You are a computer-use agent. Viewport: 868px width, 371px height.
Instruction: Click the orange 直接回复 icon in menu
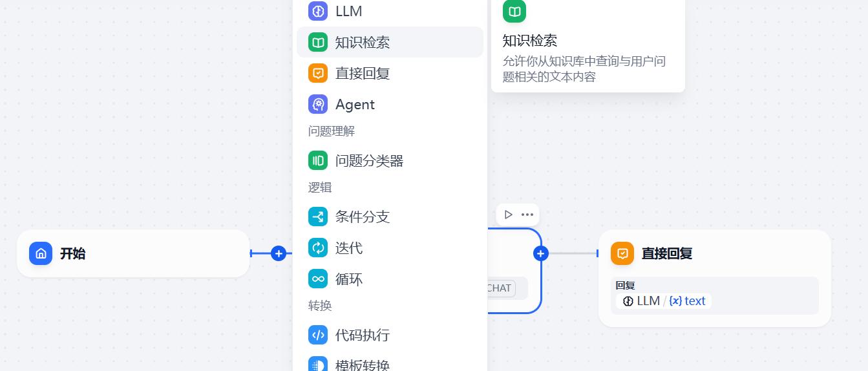click(318, 73)
